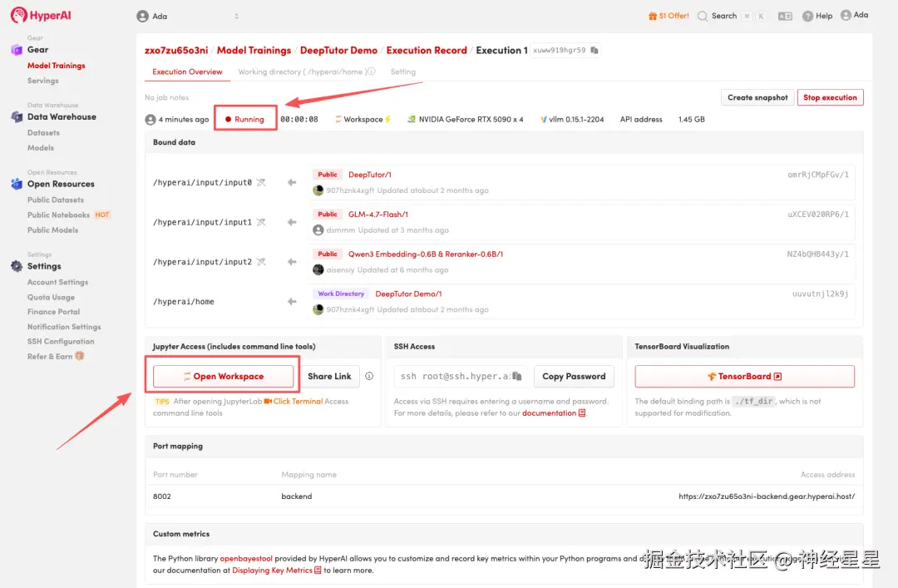Open Datasets in sidebar
The image size is (898, 588).
pyautogui.click(x=43, y=132)
